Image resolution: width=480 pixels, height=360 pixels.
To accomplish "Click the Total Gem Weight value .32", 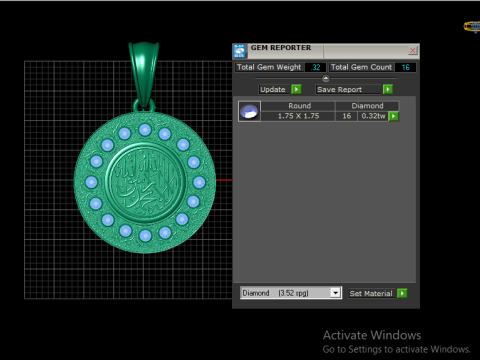I will tap(315, 67).
